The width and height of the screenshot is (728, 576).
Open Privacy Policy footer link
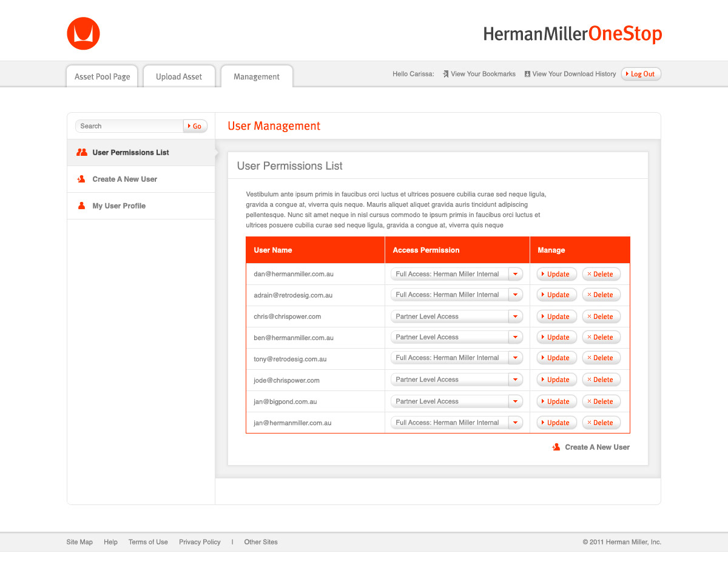pyautogui.click(x=200, y=542)
